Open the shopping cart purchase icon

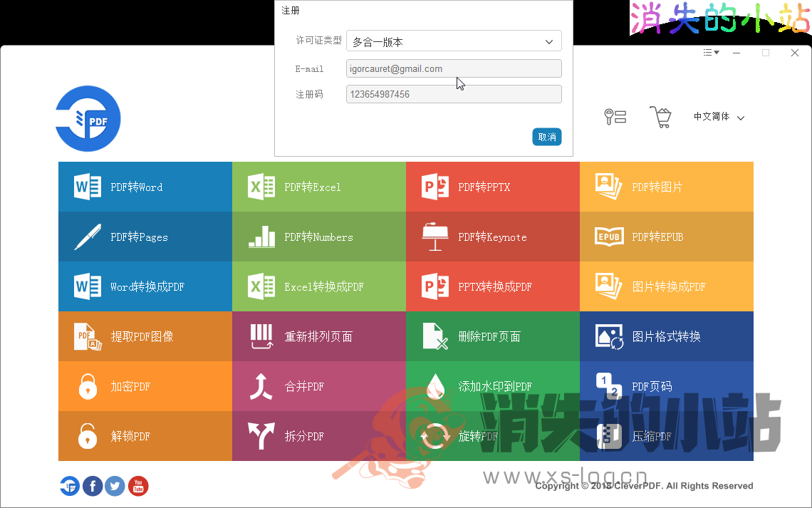point(660,117)
